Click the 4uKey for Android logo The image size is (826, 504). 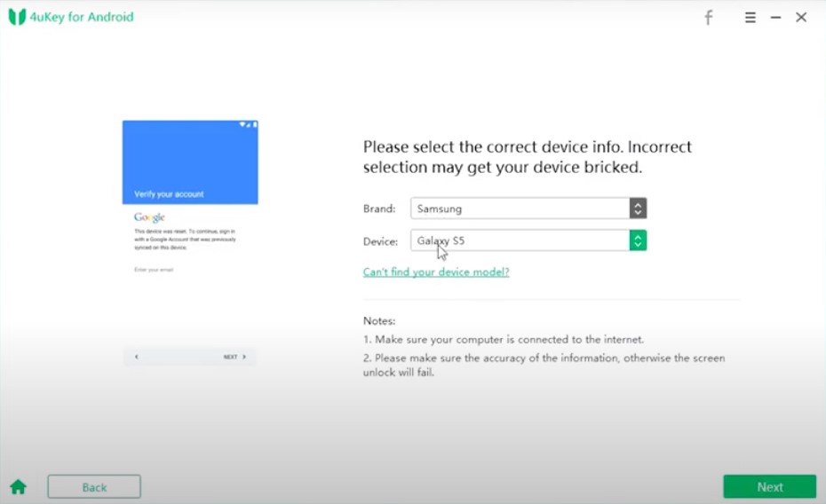71,17
